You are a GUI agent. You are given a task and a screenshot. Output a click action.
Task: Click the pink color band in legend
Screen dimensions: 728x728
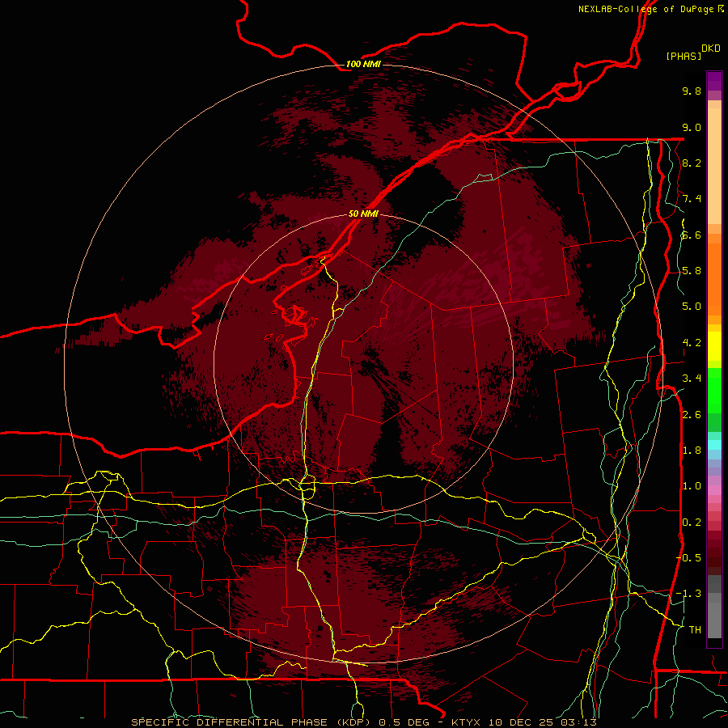[714, 490]
